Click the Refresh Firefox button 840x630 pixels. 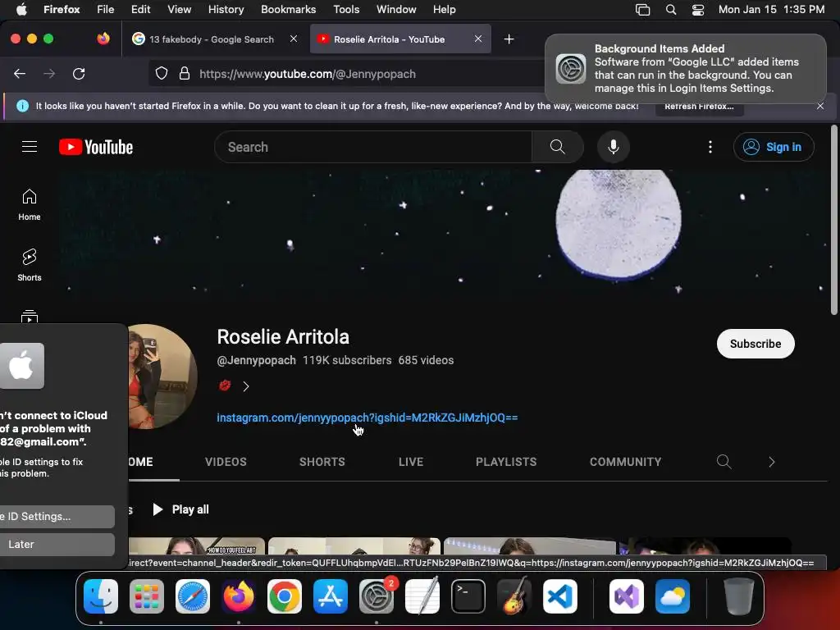point(699,106)
